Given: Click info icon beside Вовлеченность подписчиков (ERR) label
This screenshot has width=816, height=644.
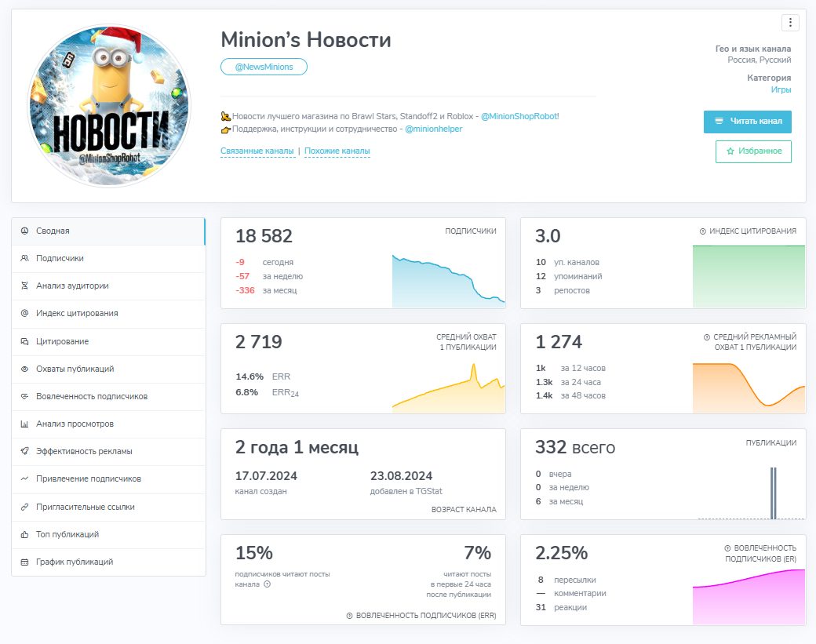Looking at the screenshot, I should [x=350, y=616].
